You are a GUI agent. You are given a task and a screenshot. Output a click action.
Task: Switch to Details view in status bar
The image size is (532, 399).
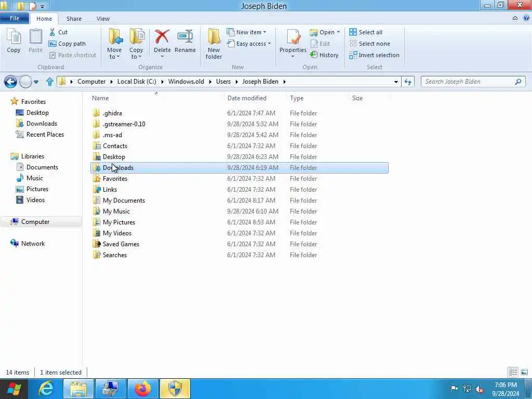pyautogui.click(x=513, y=372)
